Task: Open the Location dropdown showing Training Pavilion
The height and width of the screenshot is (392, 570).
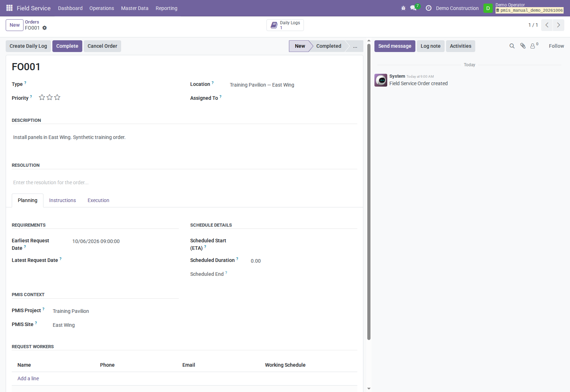Action: (294, 85)
